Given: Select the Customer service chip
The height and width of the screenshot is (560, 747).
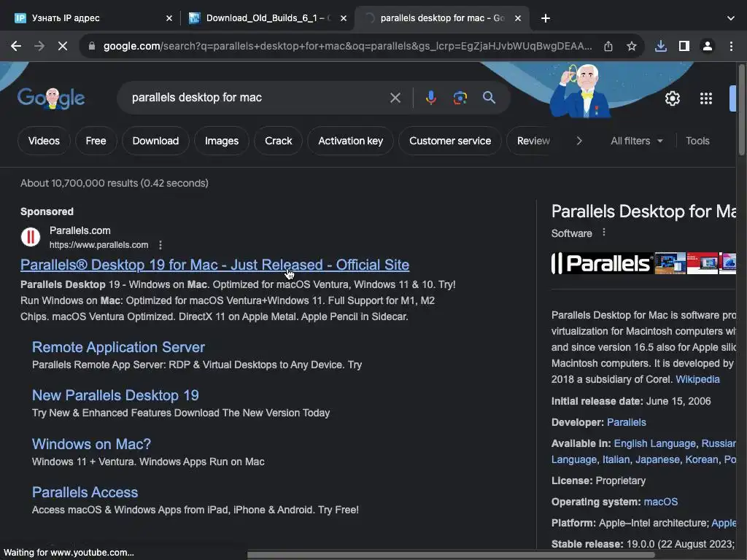Looking at the screenshot, I should pyautogui.click(x=450, y=141).
